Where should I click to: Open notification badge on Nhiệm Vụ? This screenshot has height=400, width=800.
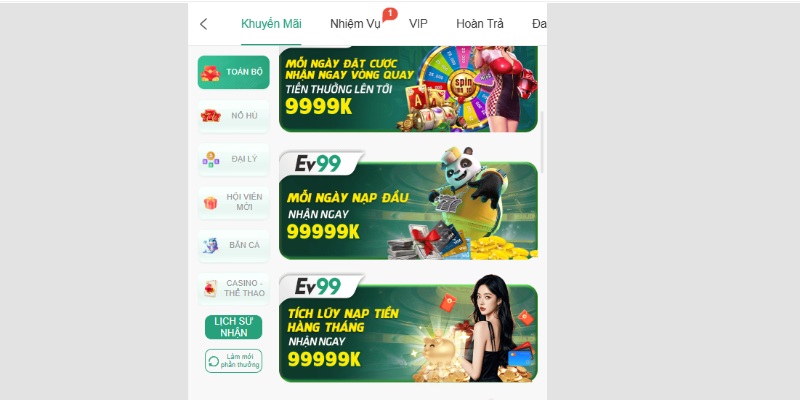click(x=390, y=13)
